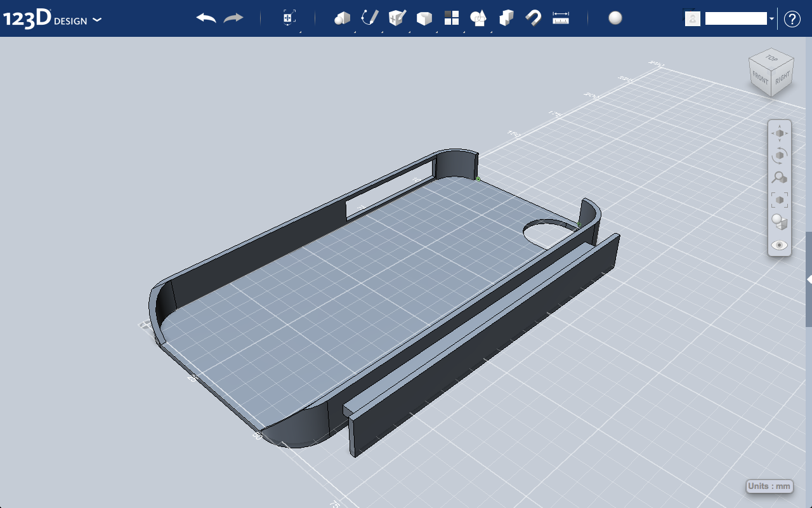Viewport: 812px width, 508px height.
Task: Open the Primitives tool
Action: tap(343, 18)
